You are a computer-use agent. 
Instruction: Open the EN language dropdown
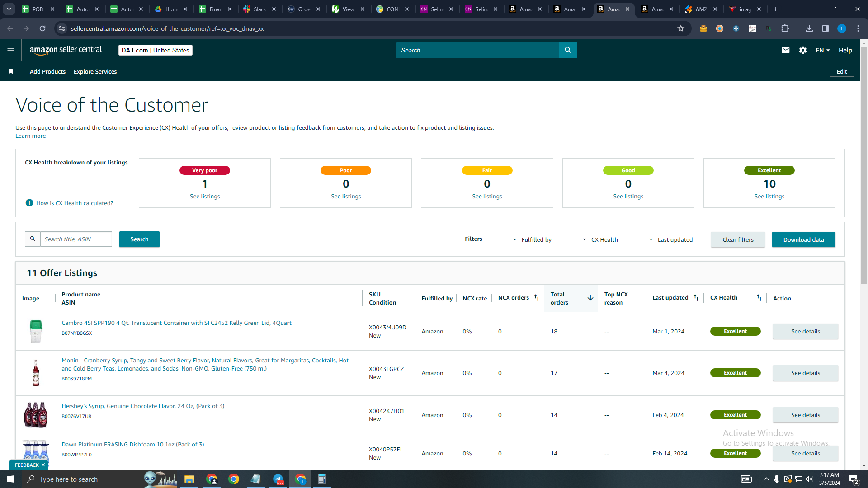click(823, 50)
